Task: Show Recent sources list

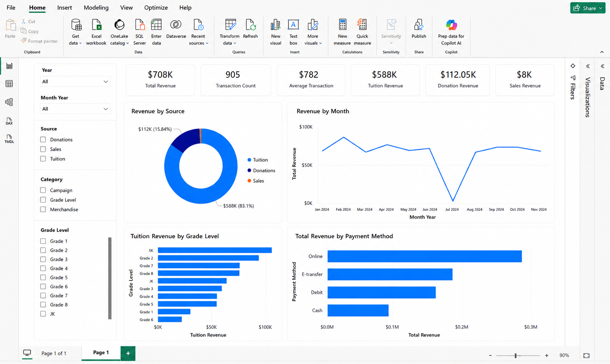Action: pyautogui.click(x=198, y=32)
